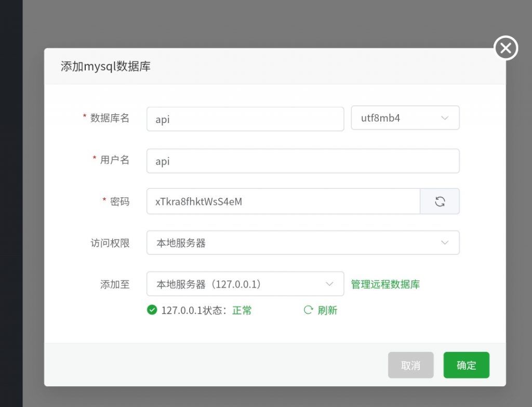
Task: Click the 数据库名 field label
Action: tap(110, 118)
